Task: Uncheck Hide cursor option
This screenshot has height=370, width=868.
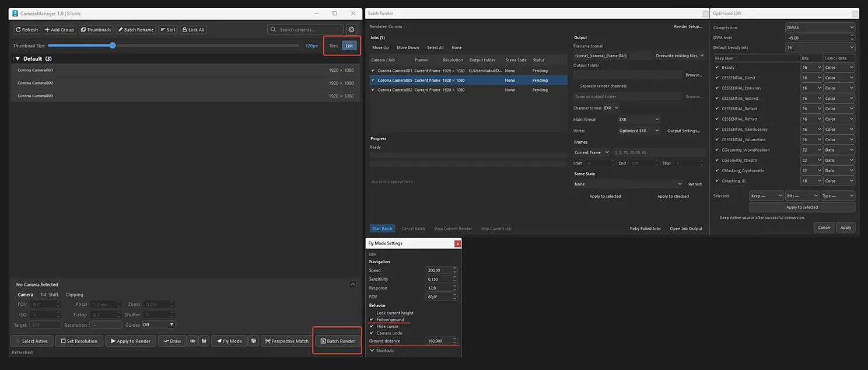Action: (372, 326)
